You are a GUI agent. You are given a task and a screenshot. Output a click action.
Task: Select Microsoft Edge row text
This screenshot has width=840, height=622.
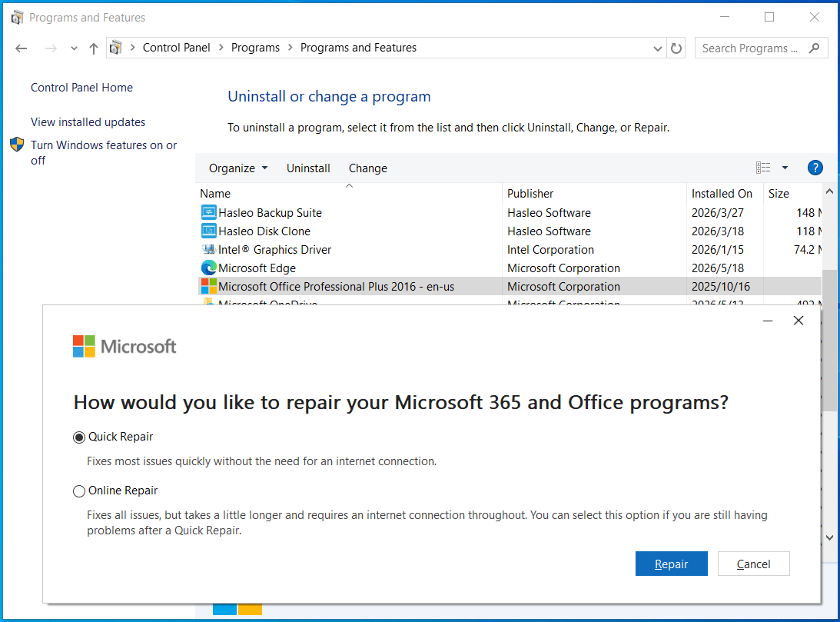(x=257, y=268)
